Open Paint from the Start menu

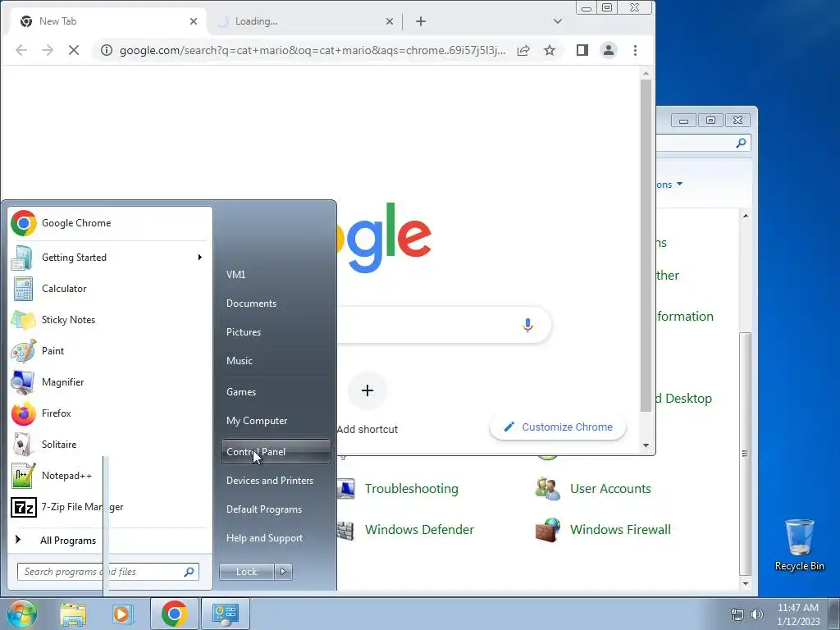click(x=110, y=350)
